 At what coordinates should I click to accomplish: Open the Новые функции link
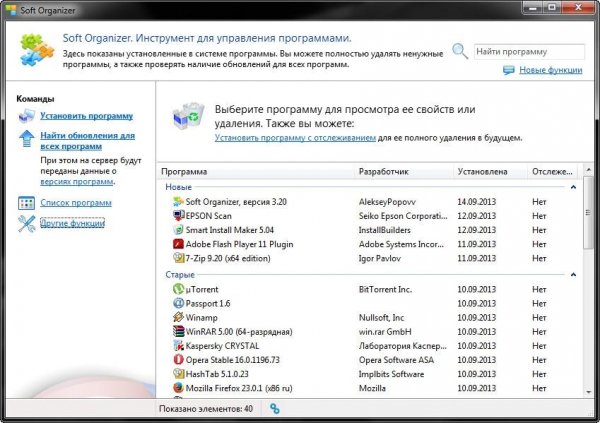coord(551,70)
